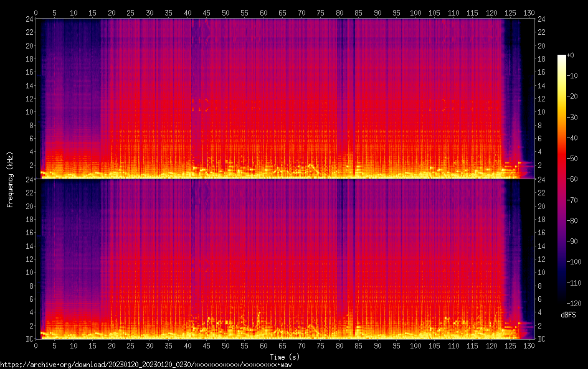Click the 60 tick on the top time axis
Screen dimensions: 588x369
pos(263,12)
